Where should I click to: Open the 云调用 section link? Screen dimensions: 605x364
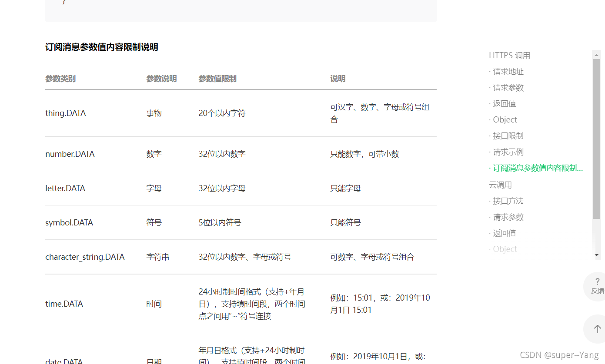click(x=500, y=185)
